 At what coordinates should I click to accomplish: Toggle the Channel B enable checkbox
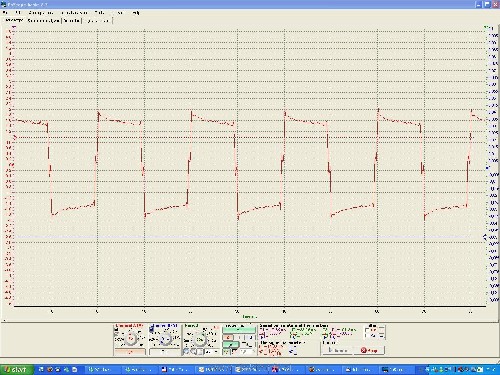coord(152,330)
